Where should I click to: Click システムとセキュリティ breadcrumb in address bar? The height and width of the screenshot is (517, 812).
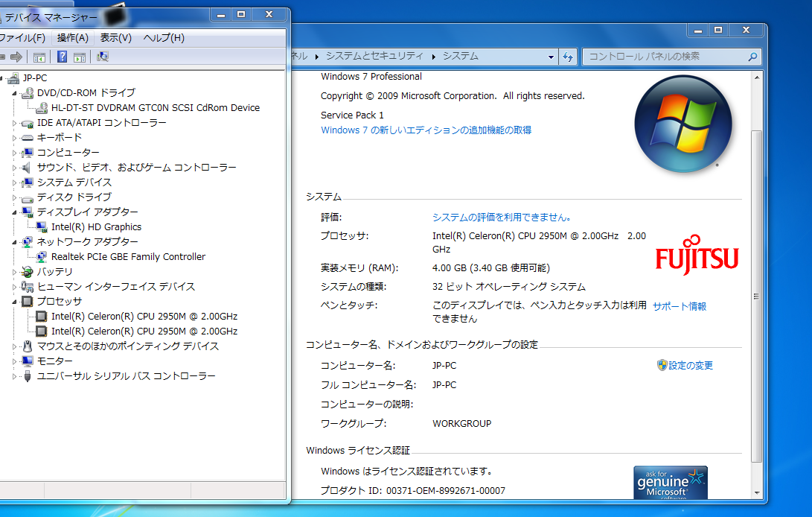click(x=374, y=56)
